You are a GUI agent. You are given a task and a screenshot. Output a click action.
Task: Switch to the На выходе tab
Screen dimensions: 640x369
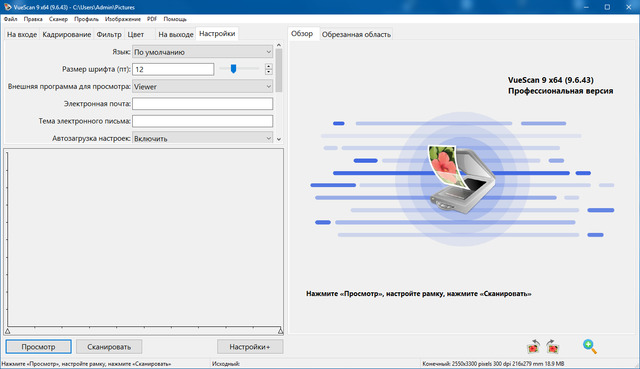pyautogui.click(x=176, y=34)
